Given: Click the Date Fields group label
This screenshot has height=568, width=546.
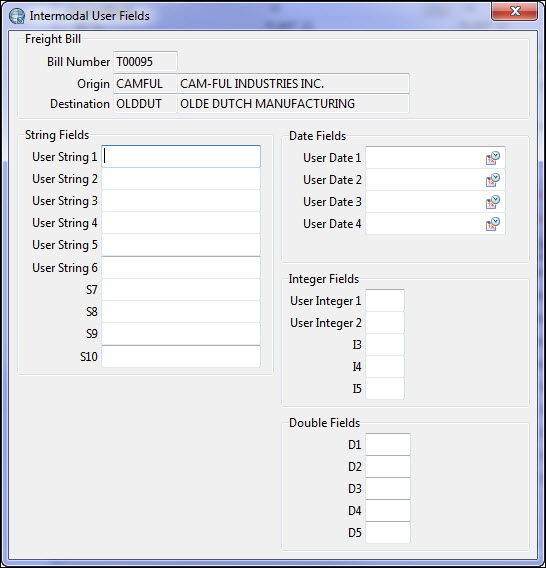Looking at the screenshot, I should (x=317, y=136).
